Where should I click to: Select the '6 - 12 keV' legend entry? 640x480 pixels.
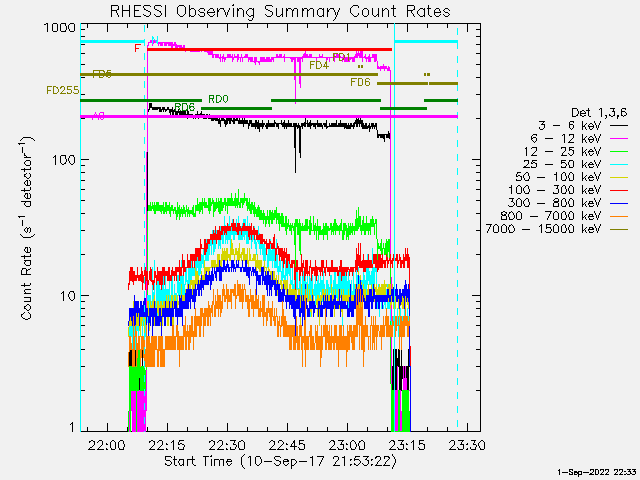coord(579,139)
